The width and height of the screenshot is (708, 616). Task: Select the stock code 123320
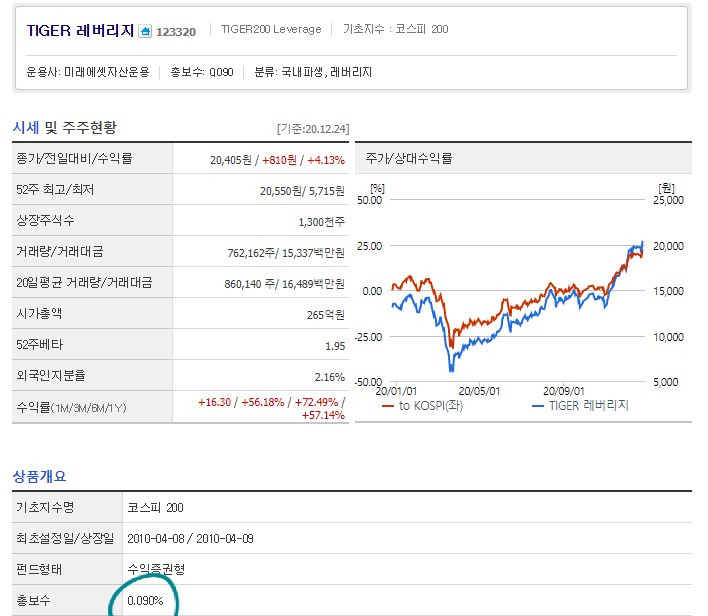[x=176, y=32]
